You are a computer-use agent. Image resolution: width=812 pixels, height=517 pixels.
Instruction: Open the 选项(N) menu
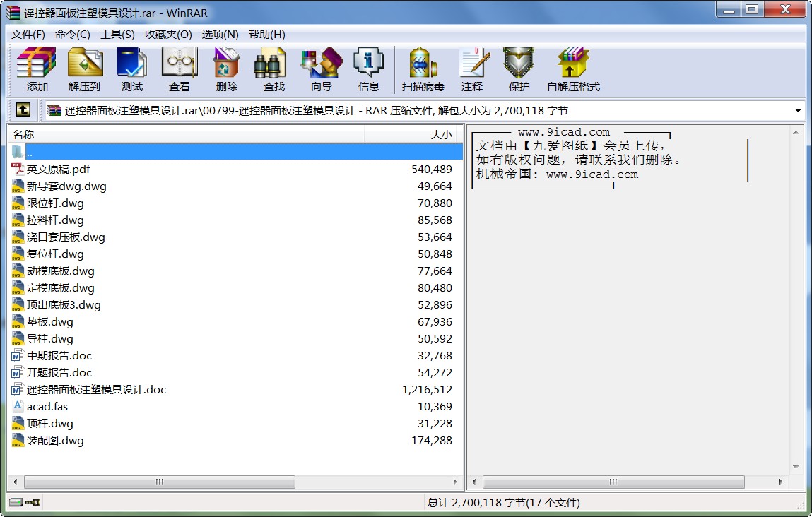coord(220,34)
